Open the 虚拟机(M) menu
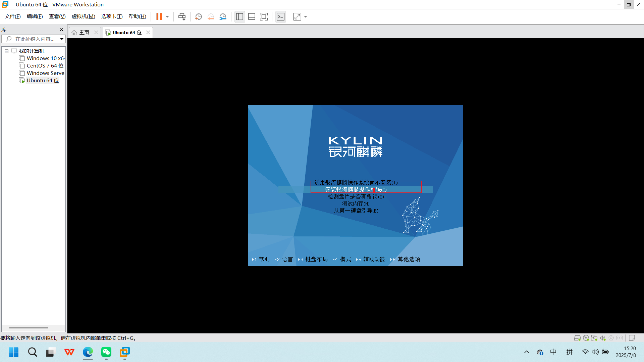The width and height of the screenshot is (644, 362). (x=83, y=16)
